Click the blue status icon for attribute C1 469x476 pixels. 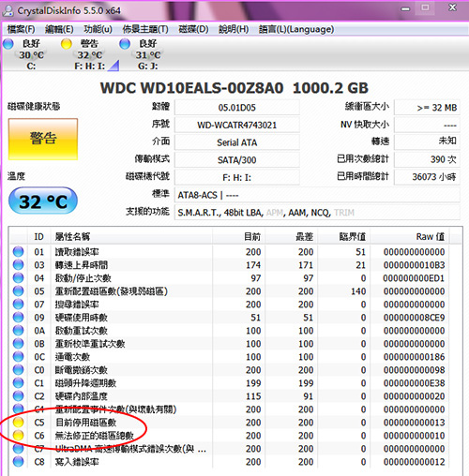click(x=18, y=382)
